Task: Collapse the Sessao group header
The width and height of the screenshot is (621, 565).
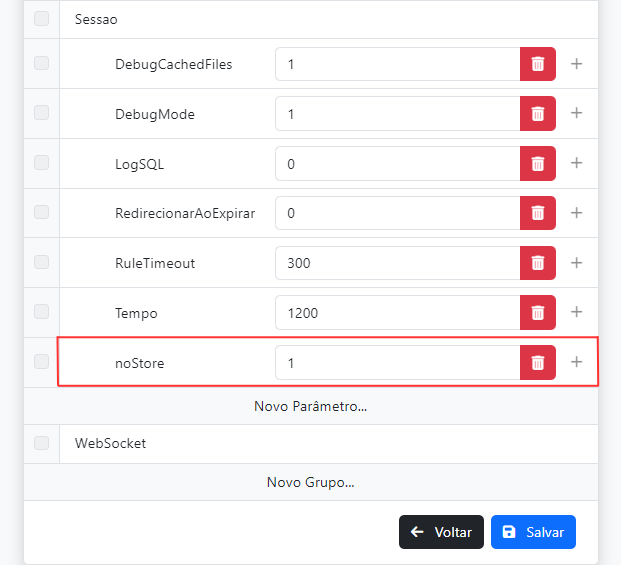Action: pyautogui.click(x=96, y=19)
